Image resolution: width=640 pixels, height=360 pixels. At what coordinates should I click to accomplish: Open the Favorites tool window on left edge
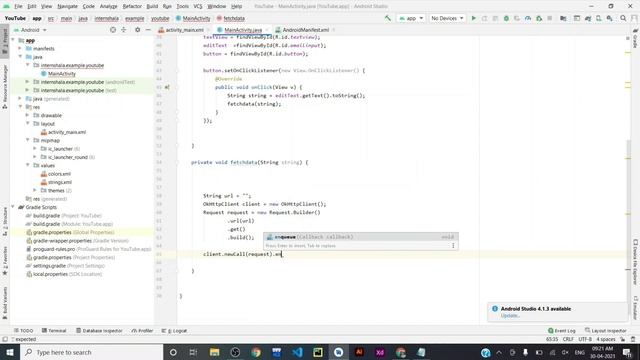coord(5,260)
